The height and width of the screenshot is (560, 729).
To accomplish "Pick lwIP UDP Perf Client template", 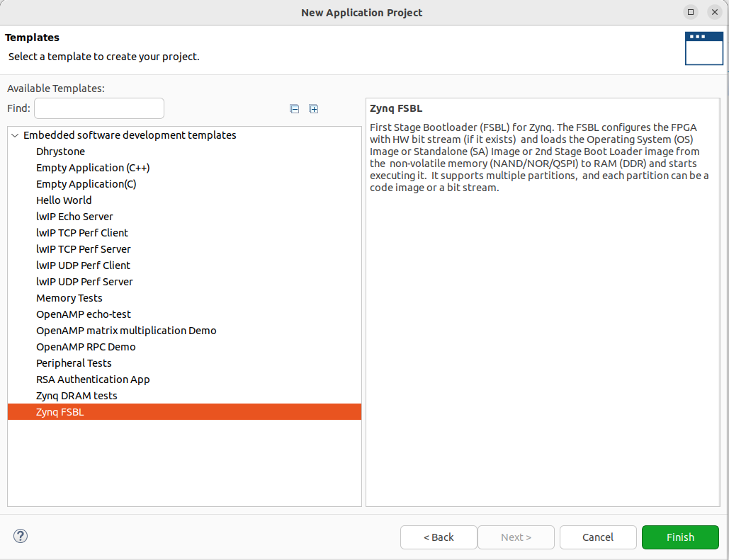I will 83,265.
